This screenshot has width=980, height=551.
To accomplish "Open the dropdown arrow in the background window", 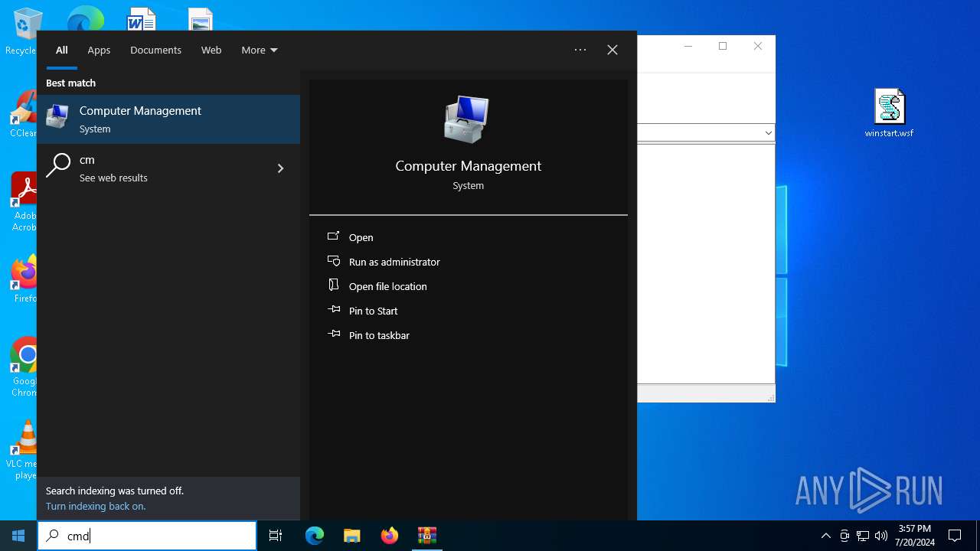I will click(x=768, y=133).
